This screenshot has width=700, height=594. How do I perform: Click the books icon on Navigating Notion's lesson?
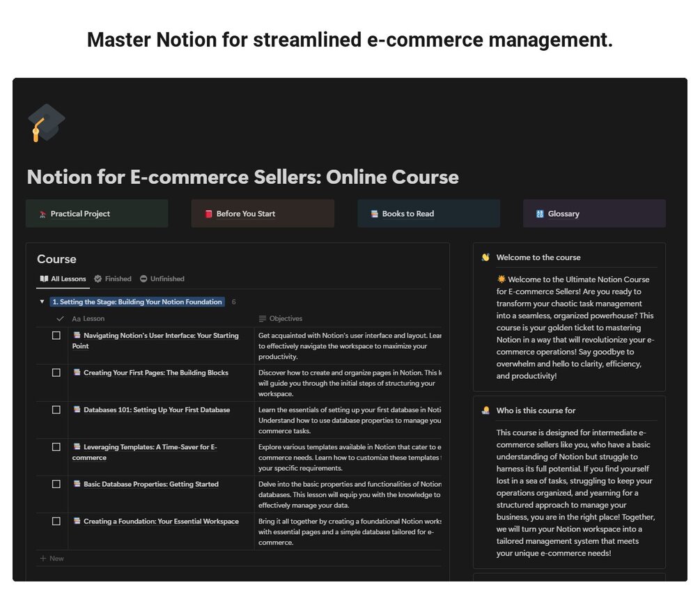77,335
